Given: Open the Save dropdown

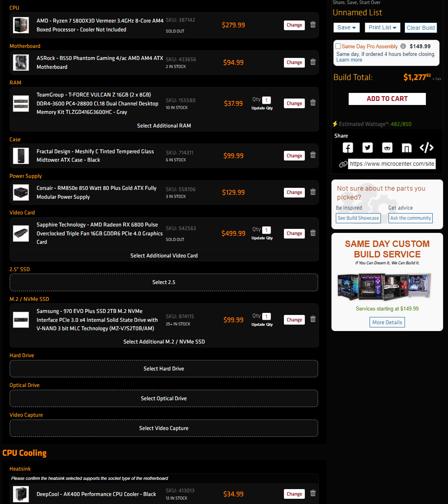Looking at the screenshot, I should pyautogui.click(x=346, y=28).
